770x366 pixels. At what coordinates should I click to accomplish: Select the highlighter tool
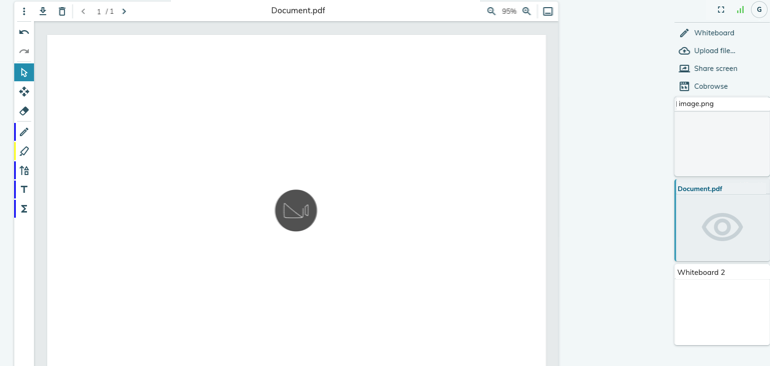24,151
